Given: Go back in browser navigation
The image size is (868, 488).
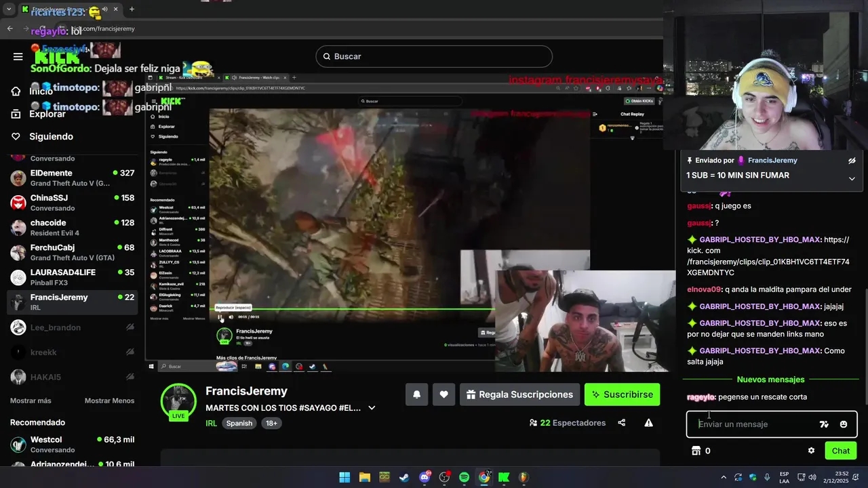Looking at the screenshot, I should (9, 28).
